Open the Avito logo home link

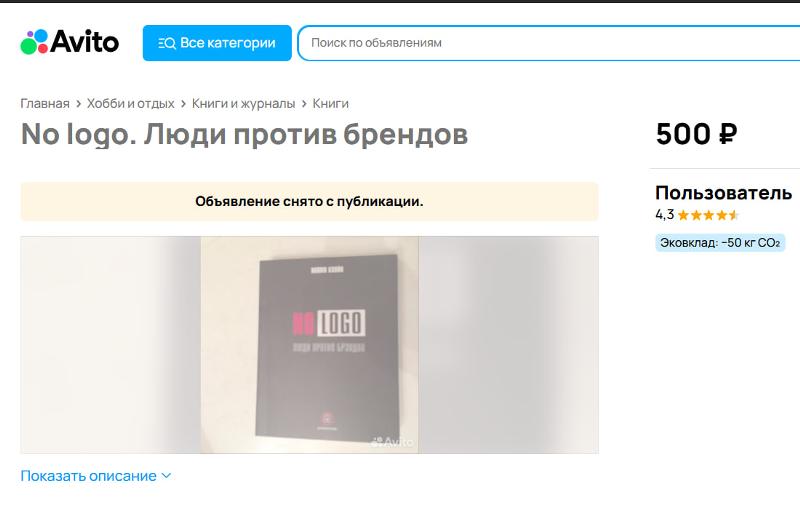[x=70, y=42]
